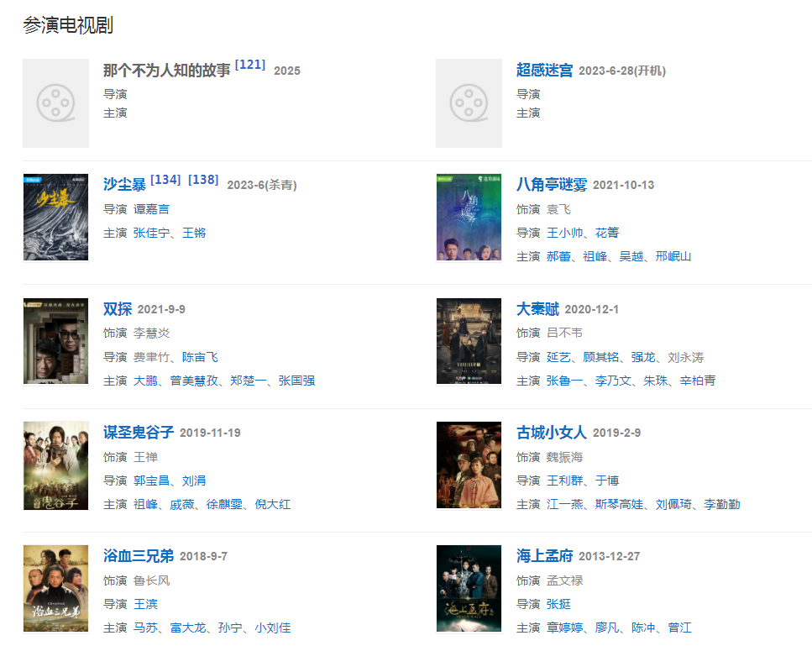Image resolution: width=812 pixels, height=646 pixels.
Task: Open the 浴血三兄弟 poster thumbnail
Action: pyautogui.click(x=56, y=589)
